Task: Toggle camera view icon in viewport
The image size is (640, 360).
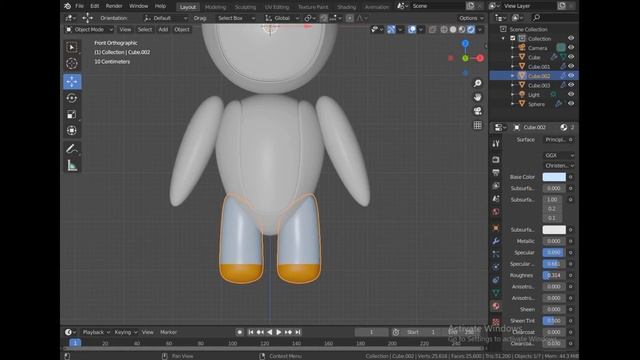Action: coord(478,111)
